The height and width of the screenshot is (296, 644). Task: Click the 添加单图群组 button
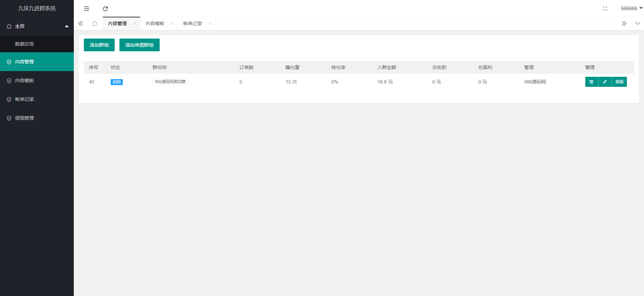tap(140, 45)
